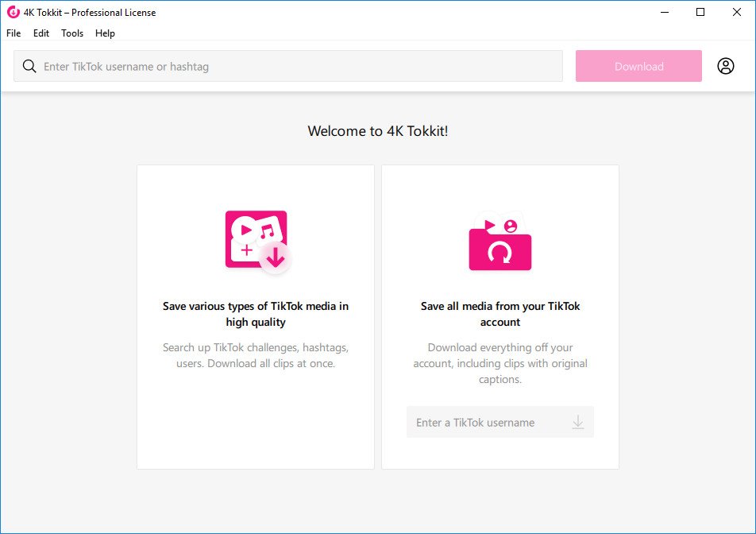Click the 'Search up TikTok challenges' description text
This screenshot has height=534, width=756.
256,355
